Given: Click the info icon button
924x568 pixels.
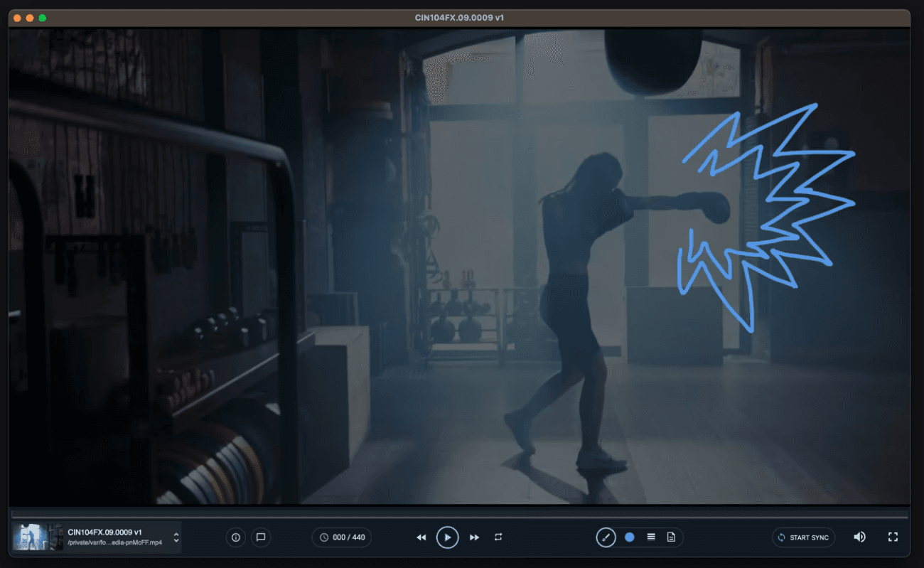Looking at the screenshot, I should [235, 537].
